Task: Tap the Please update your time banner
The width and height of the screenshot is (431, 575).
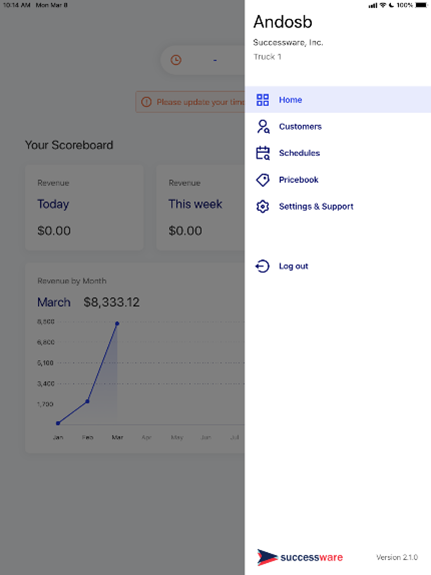Action: pyautogui.click(x=190, y=102)
